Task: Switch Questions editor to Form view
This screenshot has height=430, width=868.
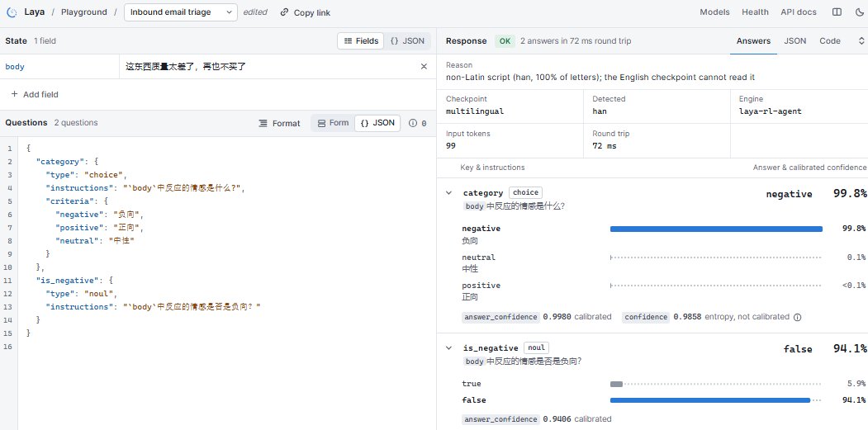Action: tap(334, 123)
